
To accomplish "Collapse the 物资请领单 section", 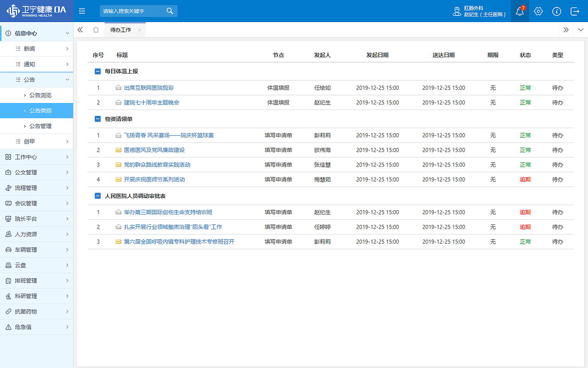I will point(97,119).
